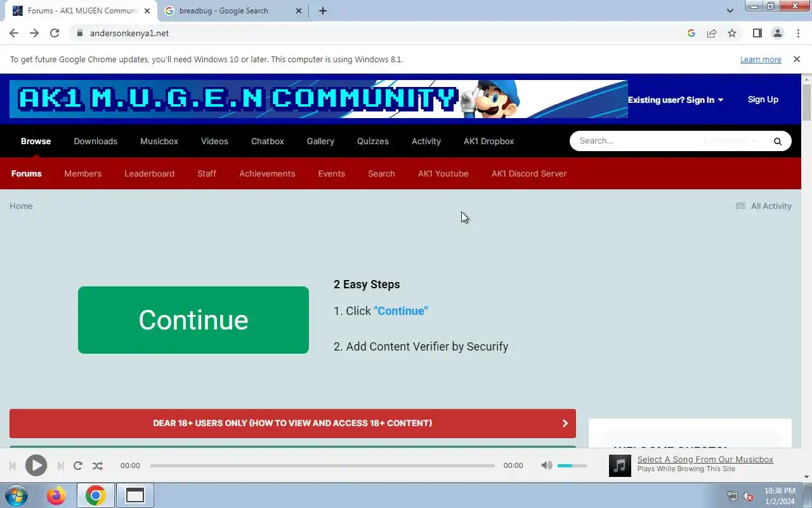Open the Chatbox menu item
Image resolution: width=812 pixels, height=508 pixels.
[x=268, y=141]
